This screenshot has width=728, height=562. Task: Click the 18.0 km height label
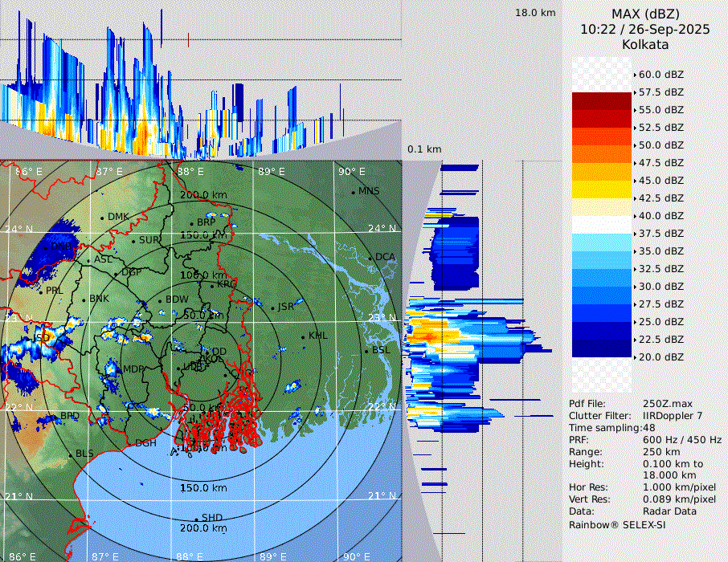(535, 13)
